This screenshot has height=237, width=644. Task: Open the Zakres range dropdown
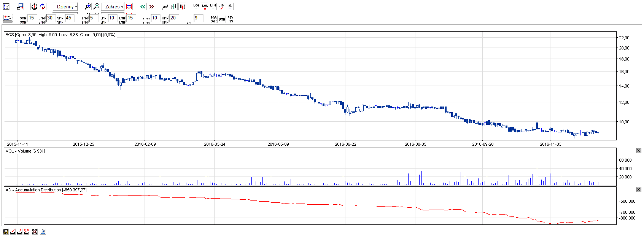pyautogui.click(x=114, y=6)
